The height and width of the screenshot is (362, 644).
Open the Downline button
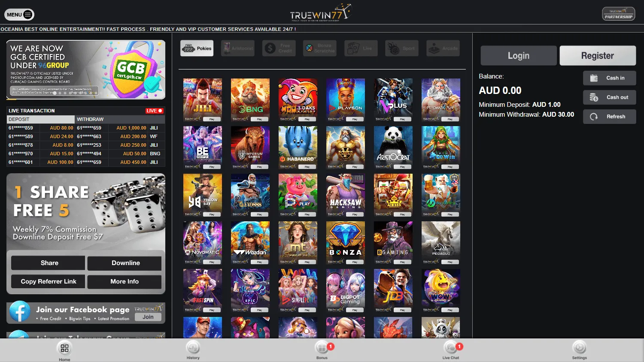[x=125, y=263]
